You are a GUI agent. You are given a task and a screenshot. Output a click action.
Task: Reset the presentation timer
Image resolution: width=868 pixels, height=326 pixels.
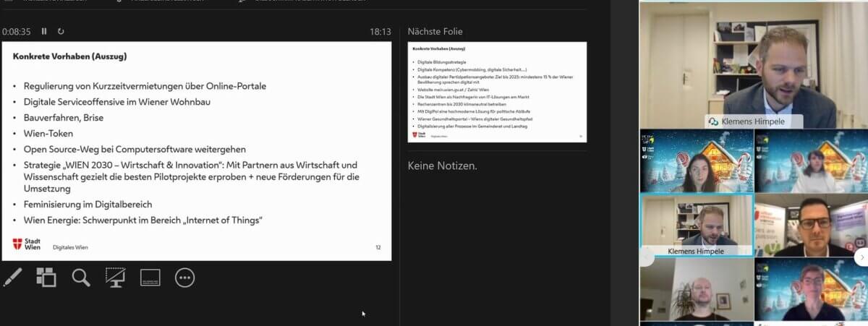point(61,31)
